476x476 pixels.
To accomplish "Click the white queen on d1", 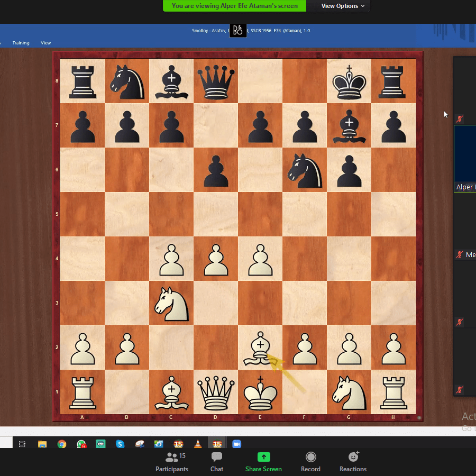I will [x=215, y=392].
